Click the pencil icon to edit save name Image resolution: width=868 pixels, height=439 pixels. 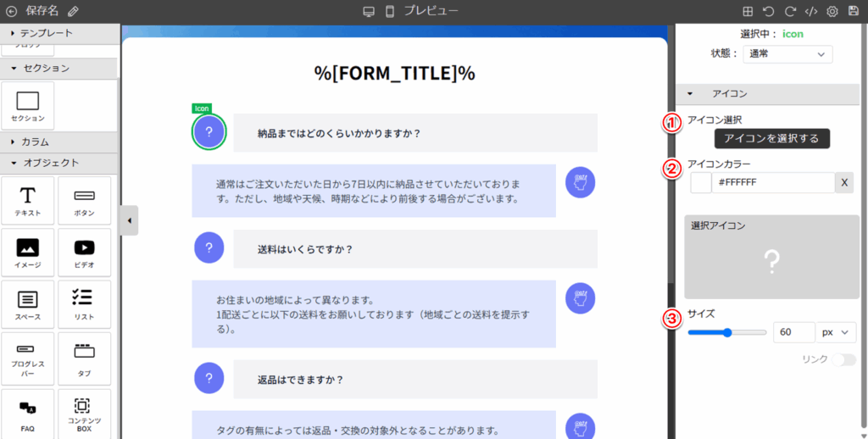click(73, 12)
